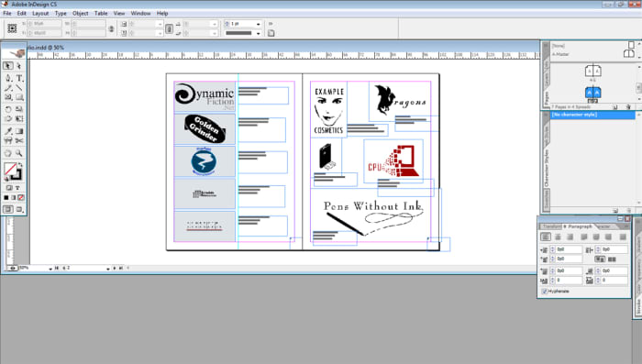
Task: Go to next page arrow button
Action: pos(115,269)
